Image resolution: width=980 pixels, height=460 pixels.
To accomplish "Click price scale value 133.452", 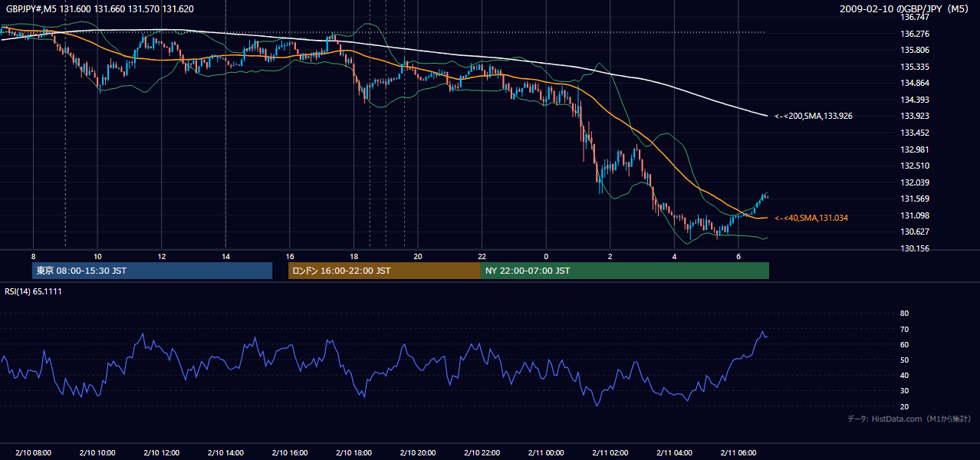I will point(914,133).
